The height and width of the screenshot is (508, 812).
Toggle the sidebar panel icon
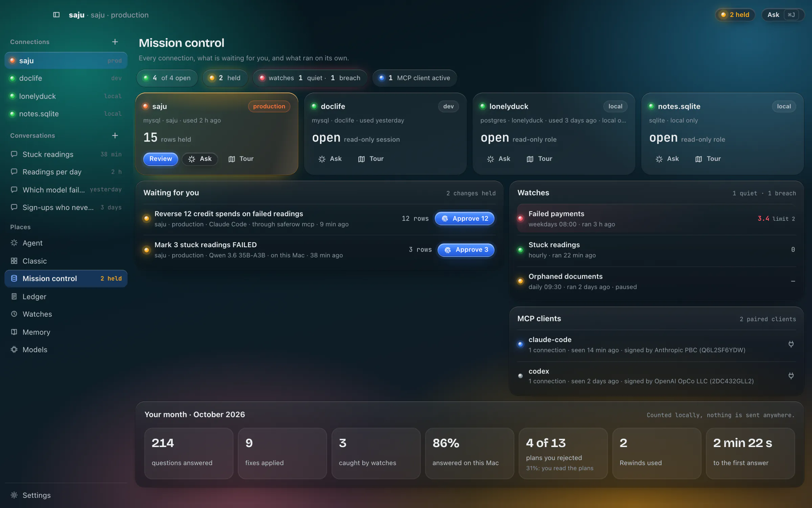[57, 15]
